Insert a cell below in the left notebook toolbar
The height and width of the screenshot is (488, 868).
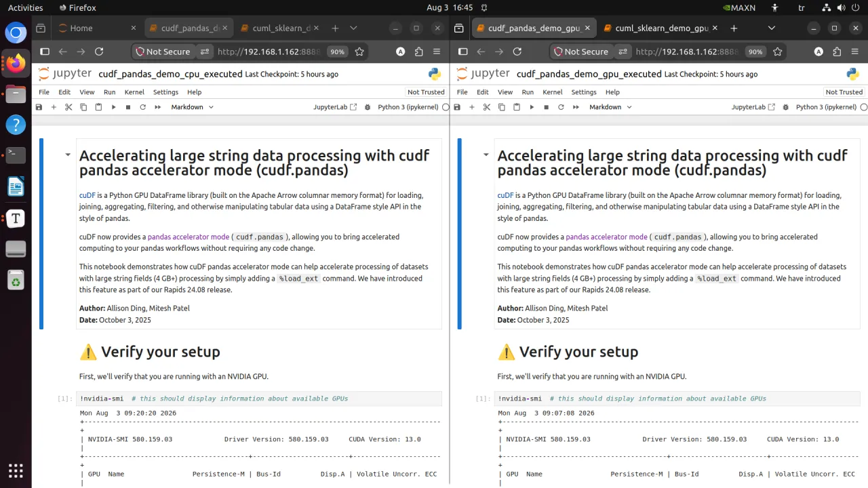click(54, 107)
